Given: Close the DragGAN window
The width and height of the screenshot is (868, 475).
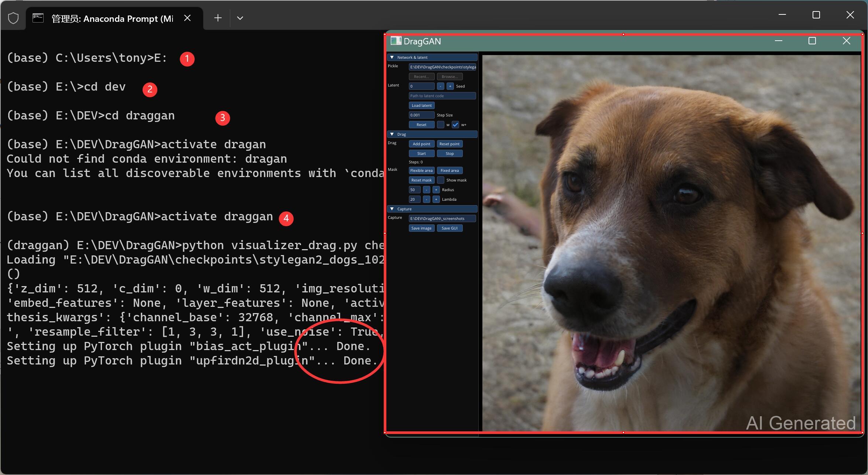Looking at the screenshot, I should [x=847, y=41].
